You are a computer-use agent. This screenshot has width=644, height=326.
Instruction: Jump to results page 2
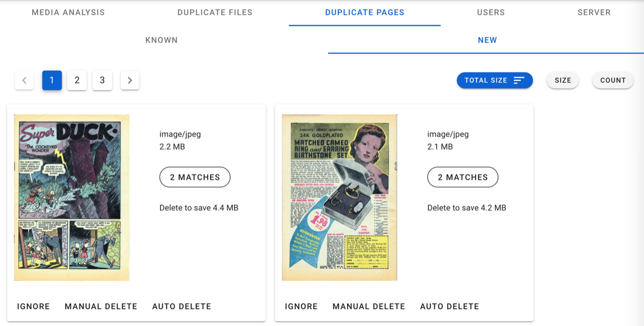click(77, 80)
